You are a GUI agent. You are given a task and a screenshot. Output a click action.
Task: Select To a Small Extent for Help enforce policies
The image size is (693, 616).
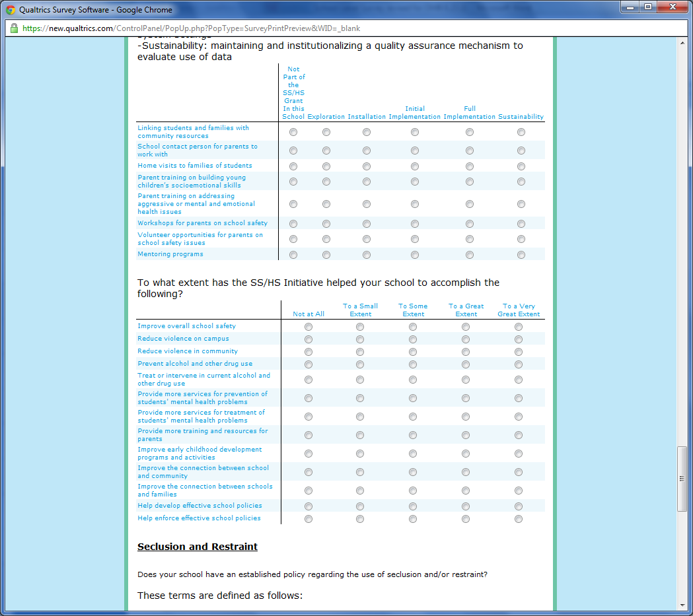[x=360, y=519]
